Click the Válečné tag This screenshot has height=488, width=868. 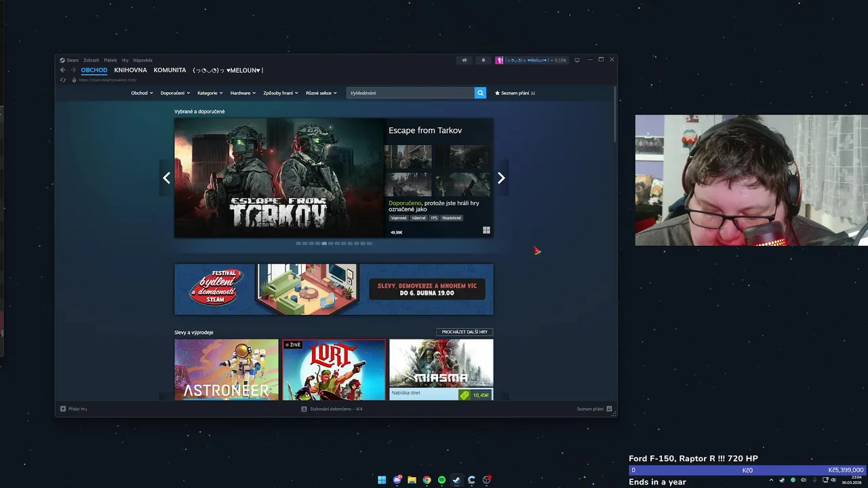tap(418, 218)
